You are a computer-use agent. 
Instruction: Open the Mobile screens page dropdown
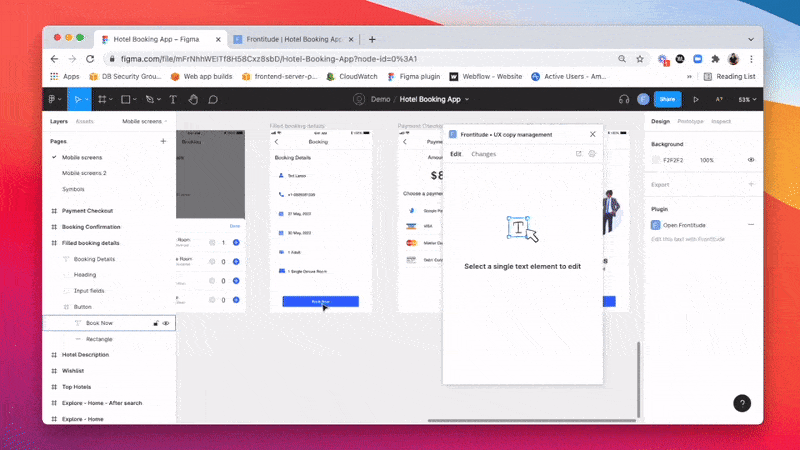145,121
